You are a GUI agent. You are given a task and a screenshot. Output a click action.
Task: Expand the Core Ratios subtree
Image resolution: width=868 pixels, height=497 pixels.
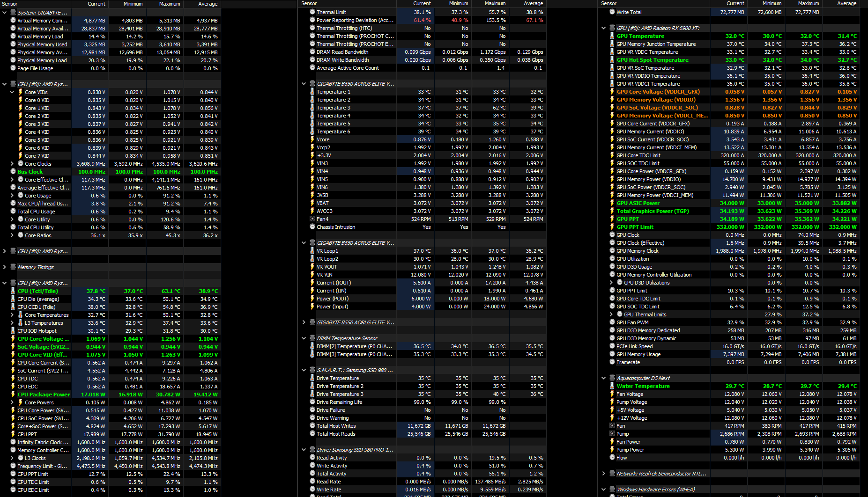point(12,235)
